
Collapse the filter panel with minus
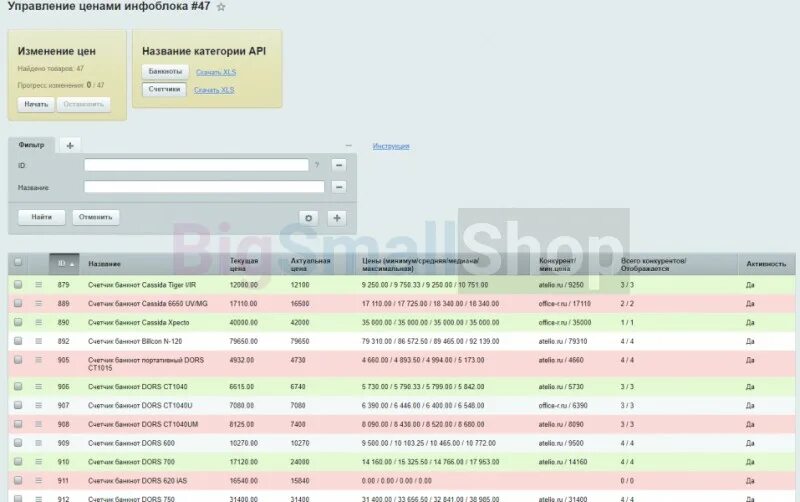pos(348,146)
